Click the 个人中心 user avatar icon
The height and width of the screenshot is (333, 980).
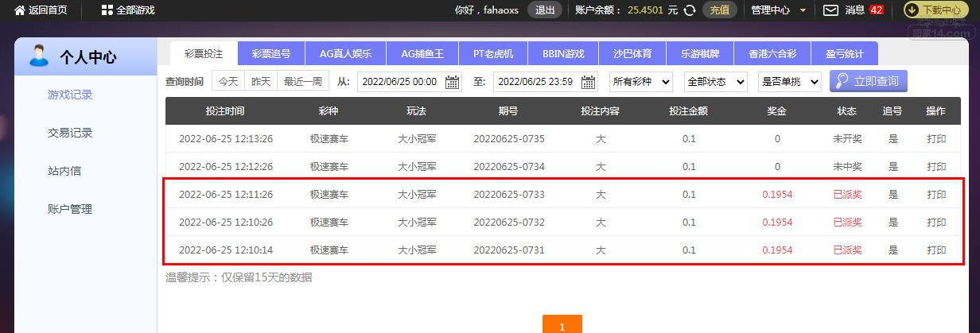38,56
